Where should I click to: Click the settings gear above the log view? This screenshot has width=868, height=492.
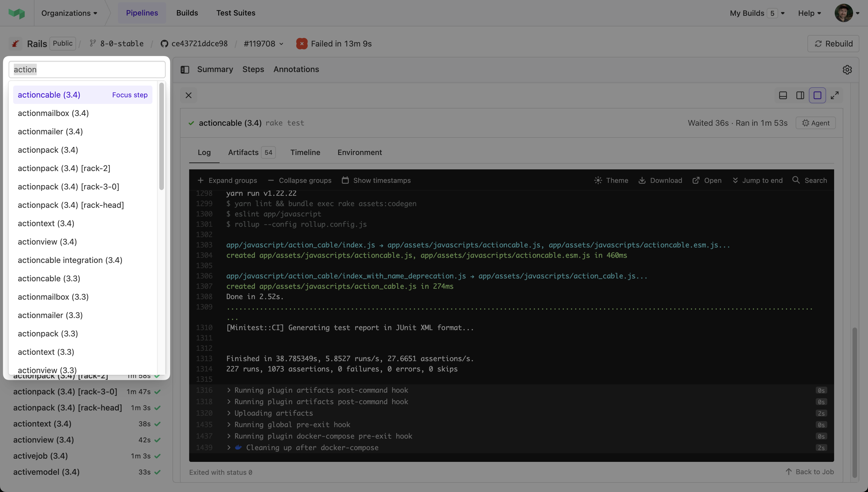[x=847, y=70]
